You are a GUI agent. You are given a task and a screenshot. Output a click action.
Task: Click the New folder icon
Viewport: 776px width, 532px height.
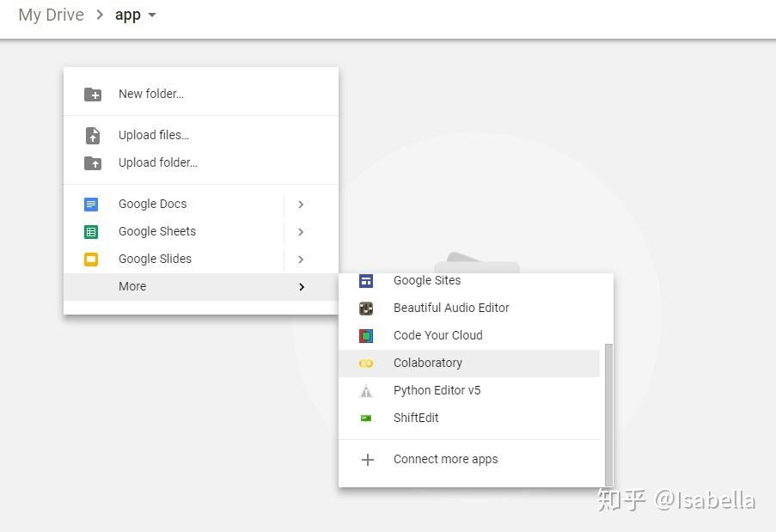pyautogui.click(x=92, y=94)
